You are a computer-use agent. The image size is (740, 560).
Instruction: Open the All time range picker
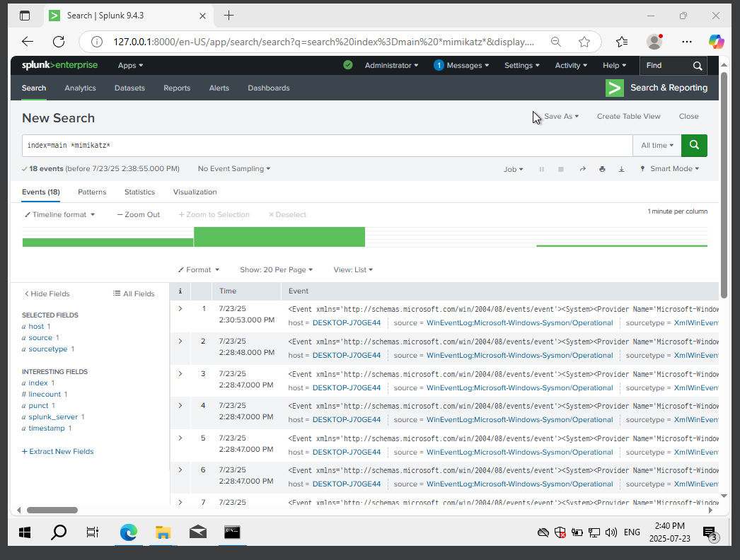[x=657, y=146]
